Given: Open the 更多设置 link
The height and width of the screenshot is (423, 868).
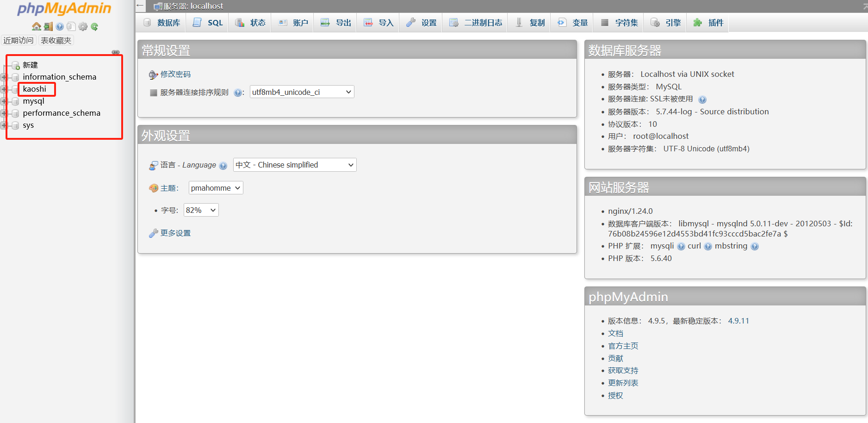Looking at the screenshot, I should pyautogui.click(x=175, y=233).
